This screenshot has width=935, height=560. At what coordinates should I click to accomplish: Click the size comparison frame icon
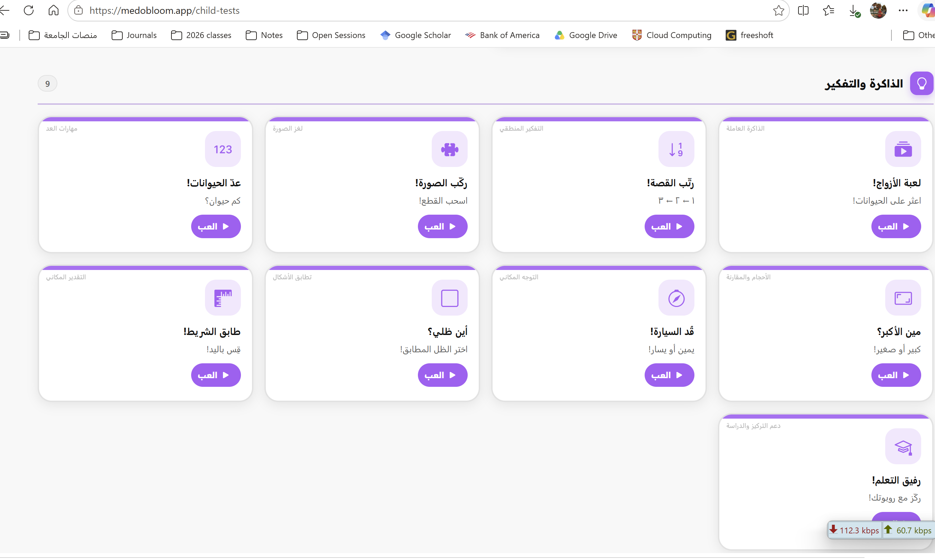click(903, 298)
